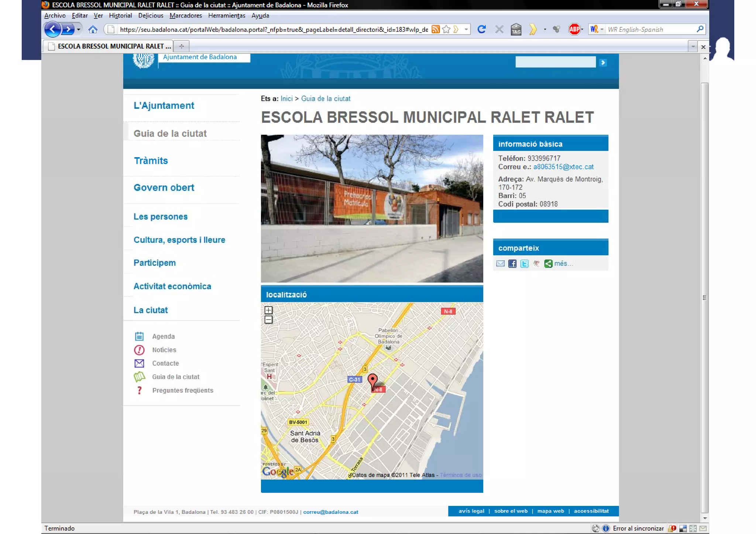
Task: Go to the browser Home icon
Action: click(93, 29)
